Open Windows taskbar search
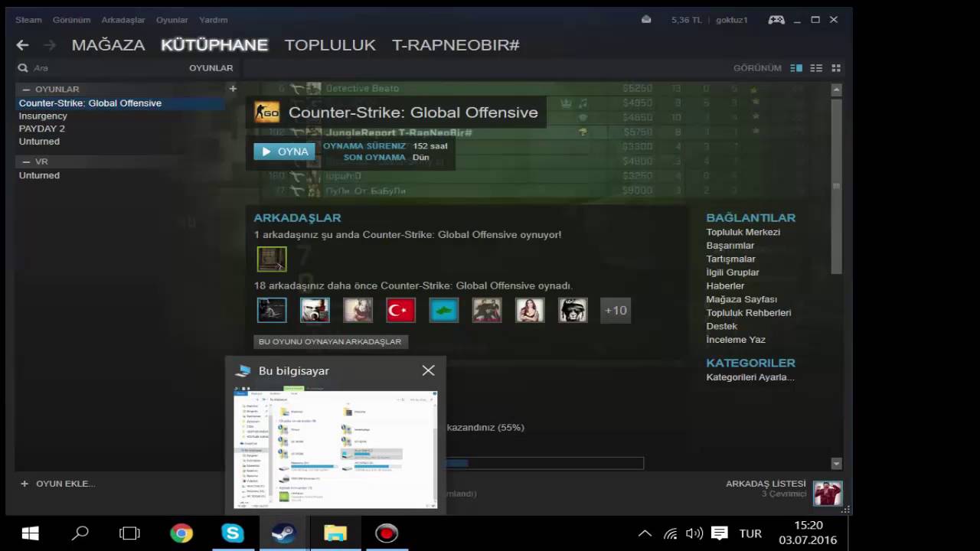 (x=80, y=533)
